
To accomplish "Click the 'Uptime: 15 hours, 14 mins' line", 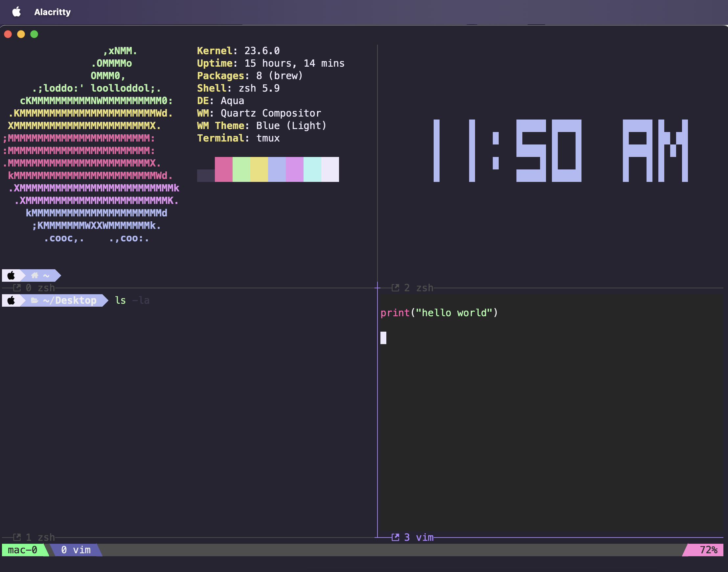I will (x=271, y=63).
